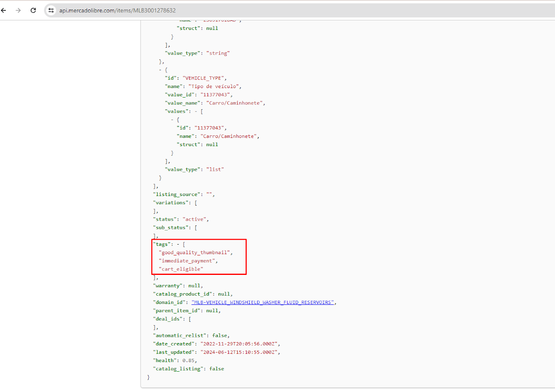Click the "catalog_product_id" key
The width and height of the screenshot is (555, 392).
[x=183, y=294]
